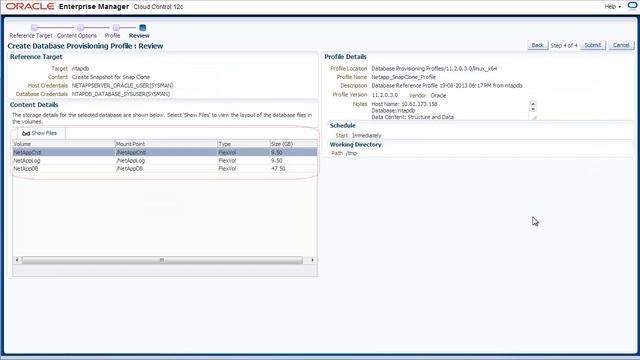Select the NetAppDB volume row
The width and height of the screenshot is (640, 360).
(x=165, y=168)
